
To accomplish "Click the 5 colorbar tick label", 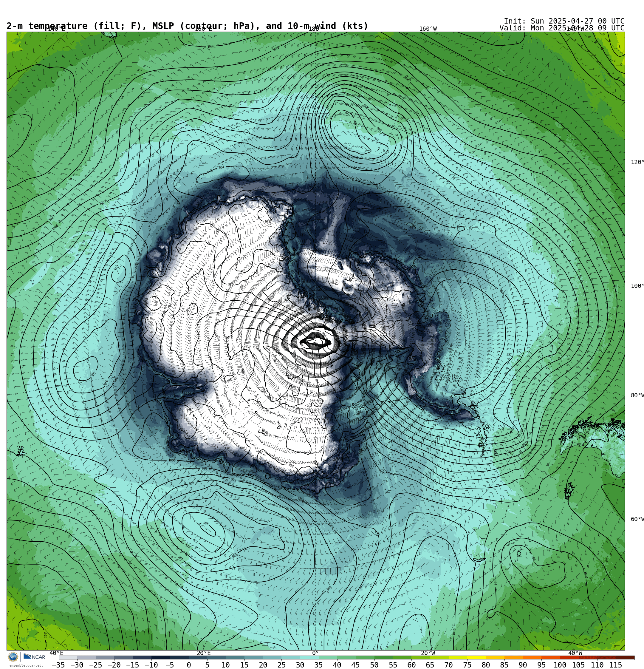I will click(x=207, y=665).
